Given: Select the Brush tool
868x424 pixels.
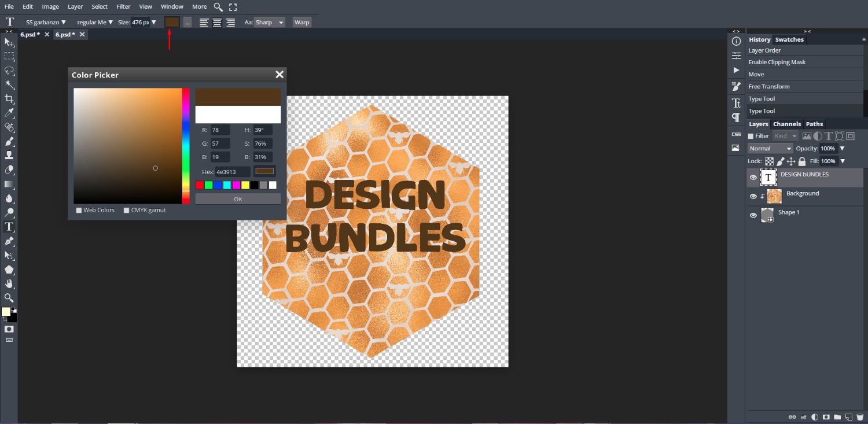Looking at the screenshot, I should (9, 141).
